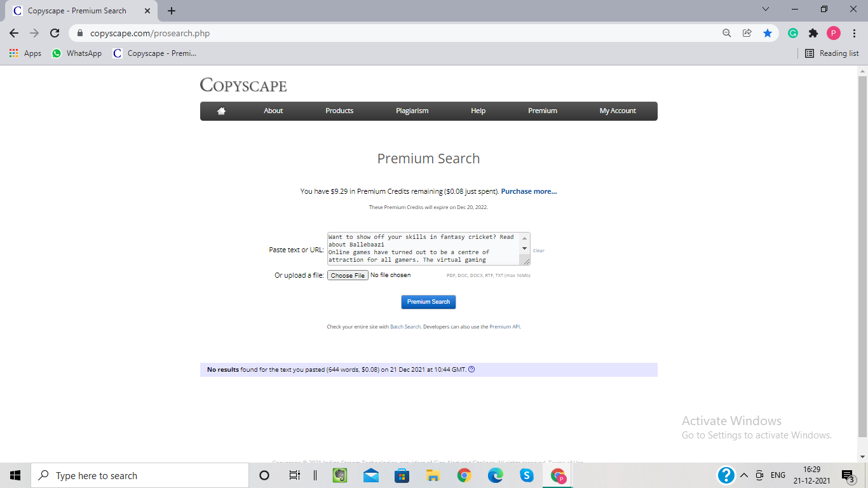868x488 pixels.
Task: Click the Chrome icon on taskbar
Action: 464,475
